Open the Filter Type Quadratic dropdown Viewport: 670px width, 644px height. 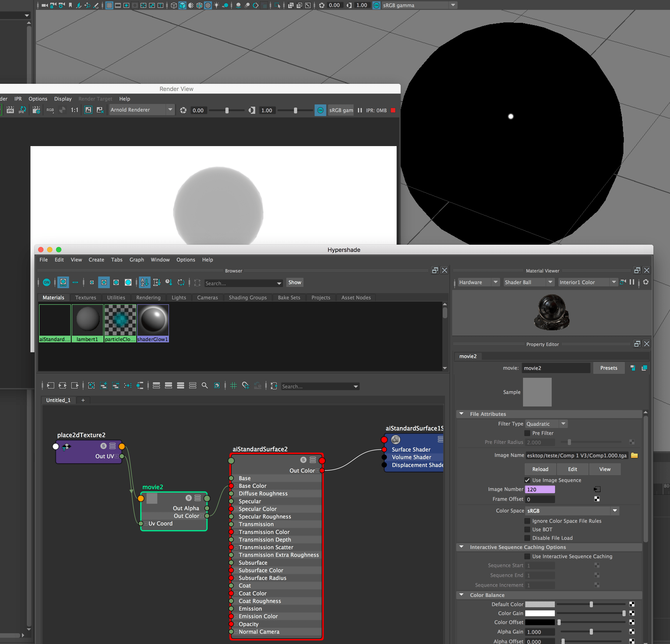click(x=564, y=424)
